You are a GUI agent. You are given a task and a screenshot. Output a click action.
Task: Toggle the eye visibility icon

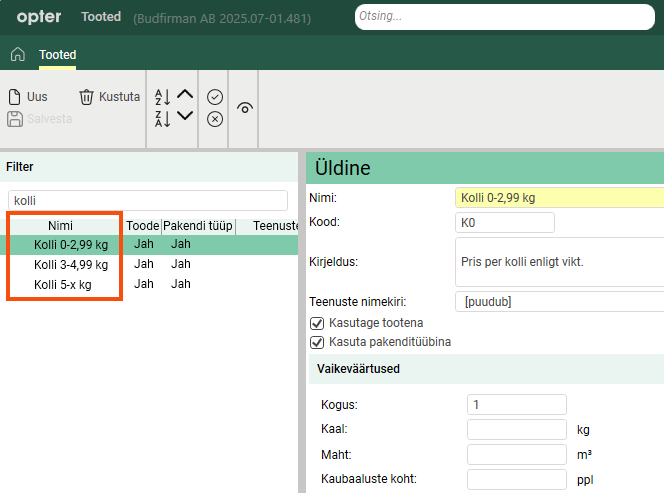pos(245,108)
